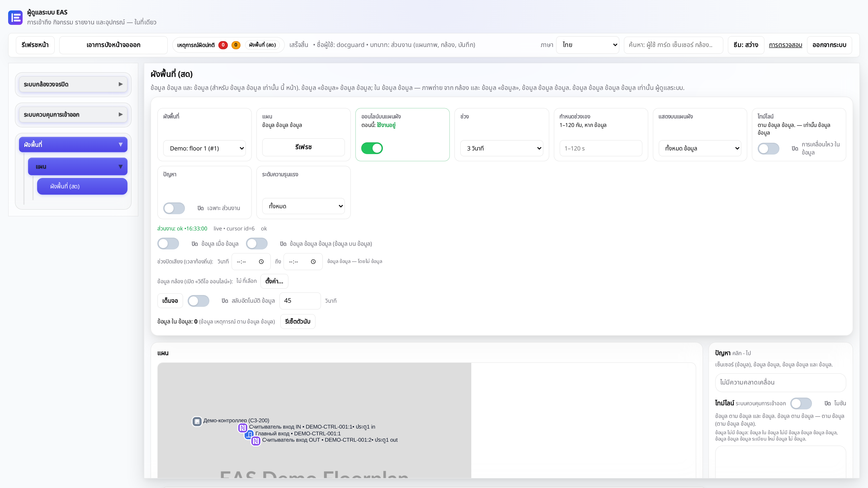Collapse the แผน sidebar submenu
This screenshot has height=488, width=868.
click(78, 167)
